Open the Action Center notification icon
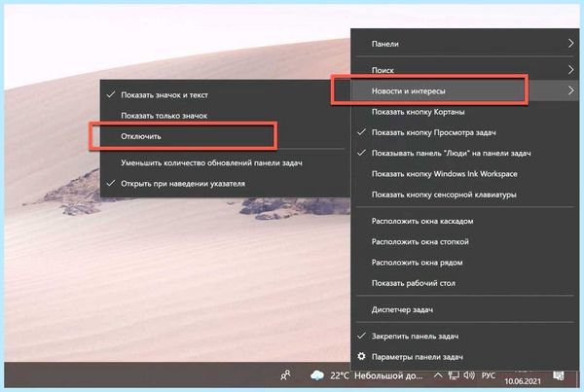The image size is (584, 392). [559, 375]
